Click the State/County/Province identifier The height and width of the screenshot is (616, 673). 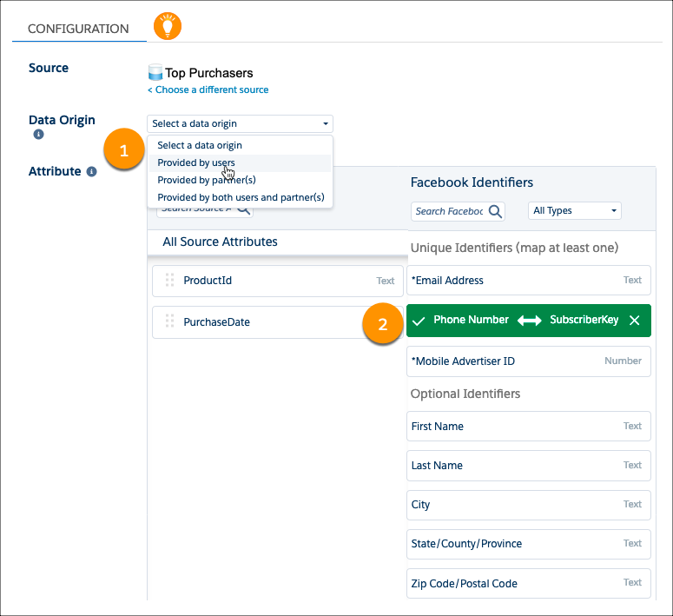coord(529,544)
